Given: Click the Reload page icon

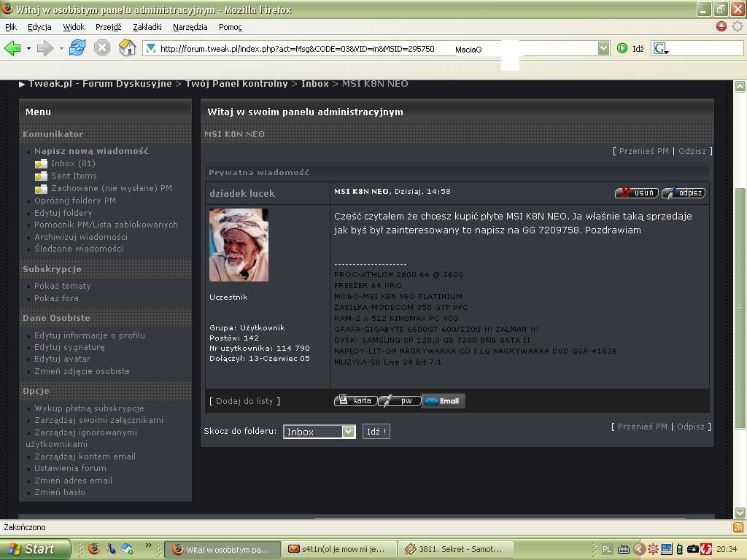Looking at the screenshot, I should pyautogui.click(x=77, y=48).
